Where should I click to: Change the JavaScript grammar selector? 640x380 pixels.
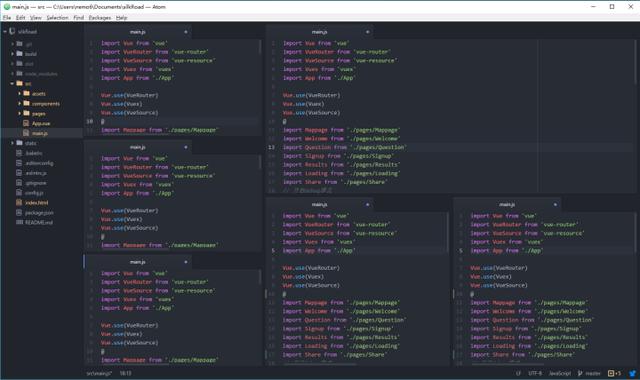pos(560,373)
